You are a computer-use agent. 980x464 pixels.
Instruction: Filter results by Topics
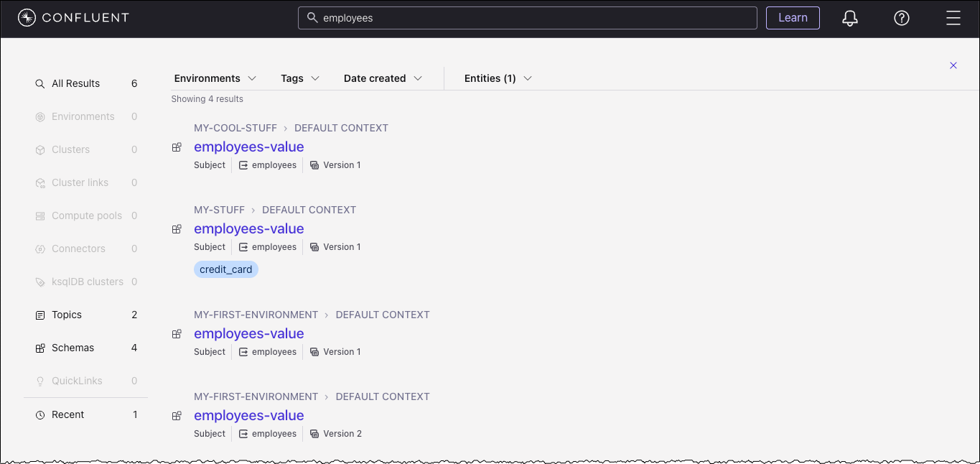tap(67, 315)
